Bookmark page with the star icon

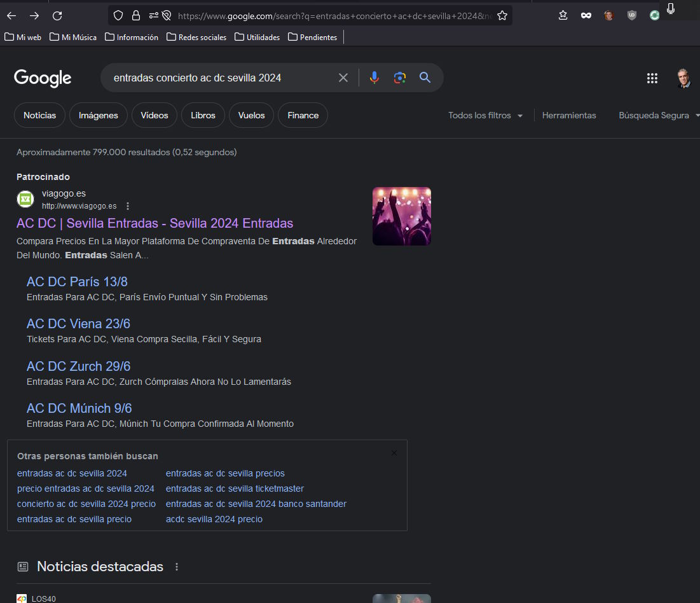(x=502, y=16)
